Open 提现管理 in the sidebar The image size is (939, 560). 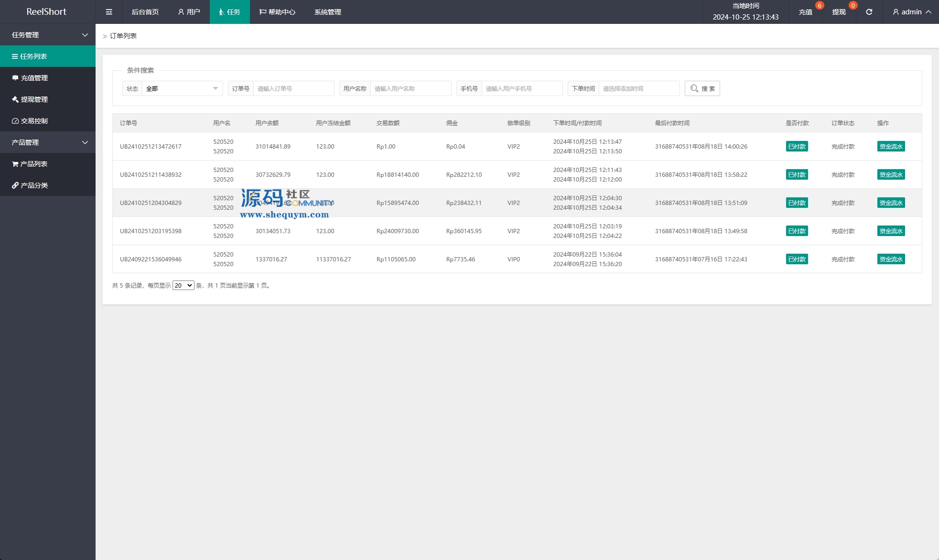coord(34,99)
